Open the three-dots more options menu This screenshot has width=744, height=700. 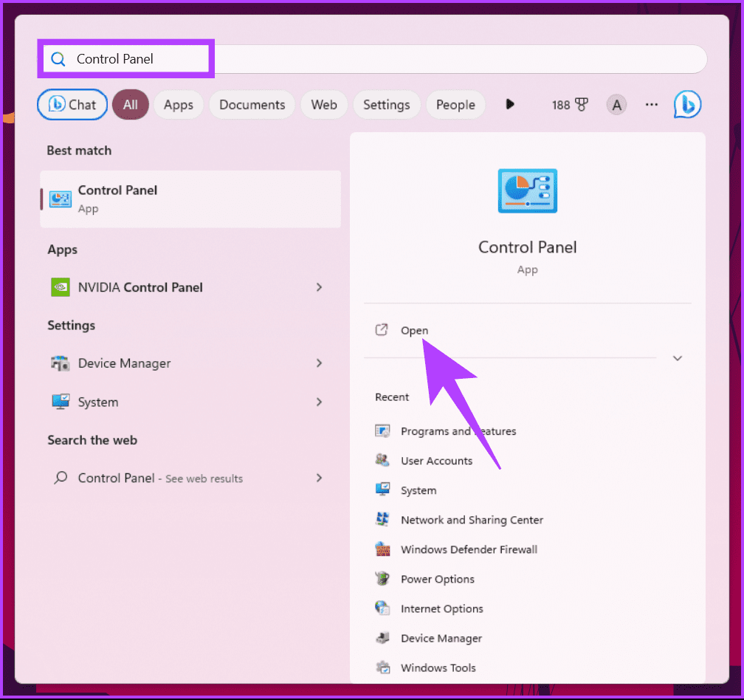[x=652, y=104]
